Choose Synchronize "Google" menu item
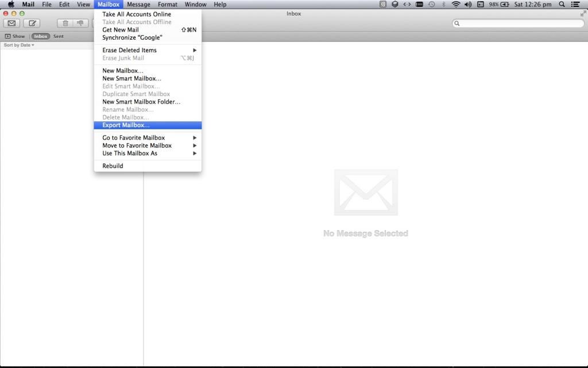The width and height of the screenshot is (588, 368). (148, 38)
